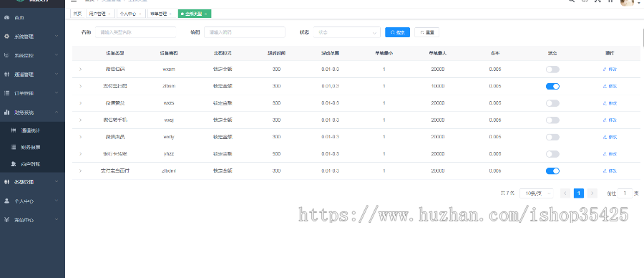Enable status switch for yhzz row
The image size is (644, 278).
click(x=552, y=154)
